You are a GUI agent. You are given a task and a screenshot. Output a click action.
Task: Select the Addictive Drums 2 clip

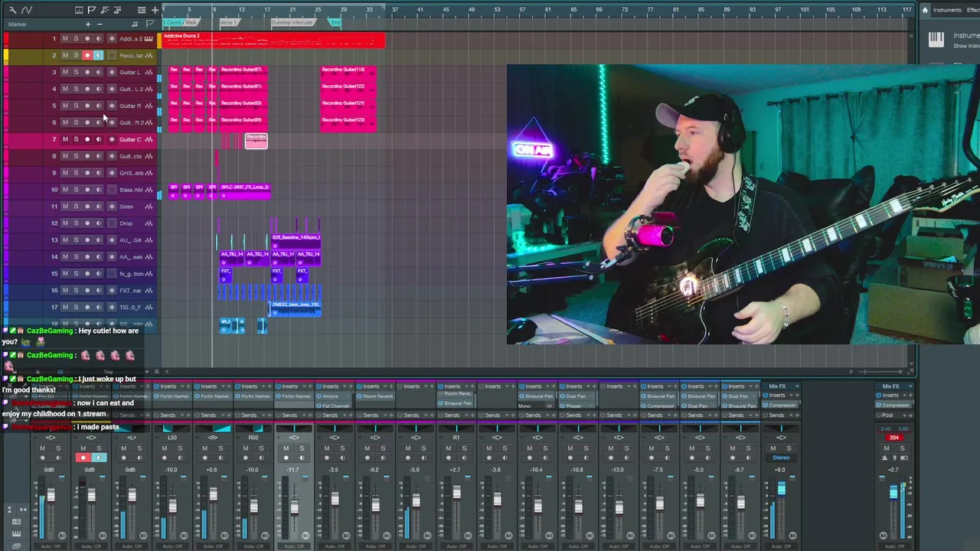click(x=273, y=40)
